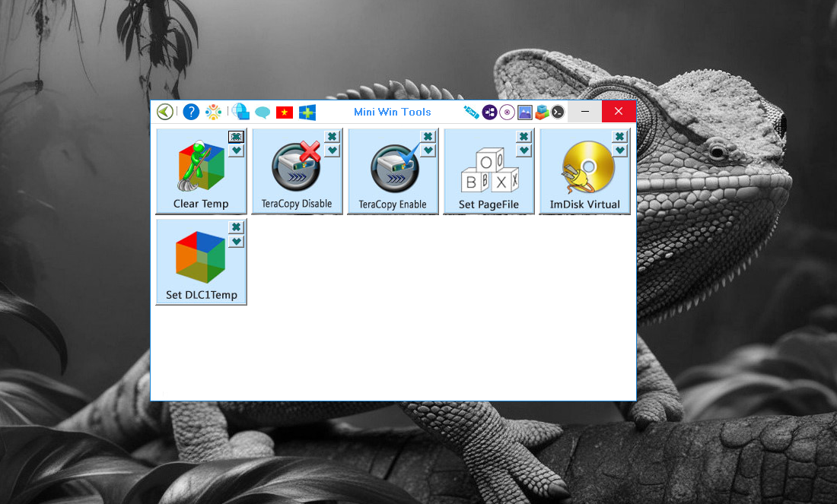Screen dimensions: 837x504
Task: Select the Vietnamese flag language icon
Action: point(285,113)
